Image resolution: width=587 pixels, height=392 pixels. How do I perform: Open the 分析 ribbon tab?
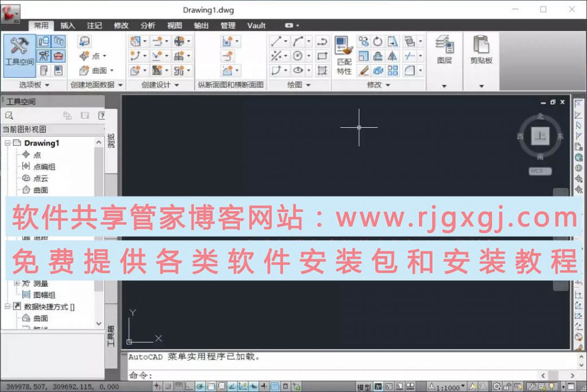[x=148, y=25]
